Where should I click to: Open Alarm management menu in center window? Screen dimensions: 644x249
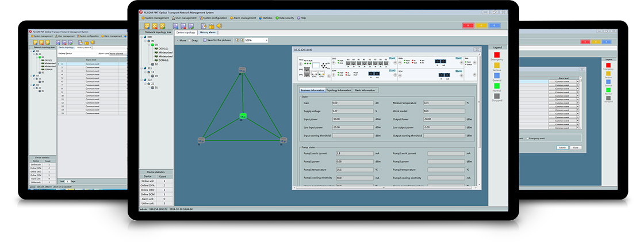click(x=243, y=18)
